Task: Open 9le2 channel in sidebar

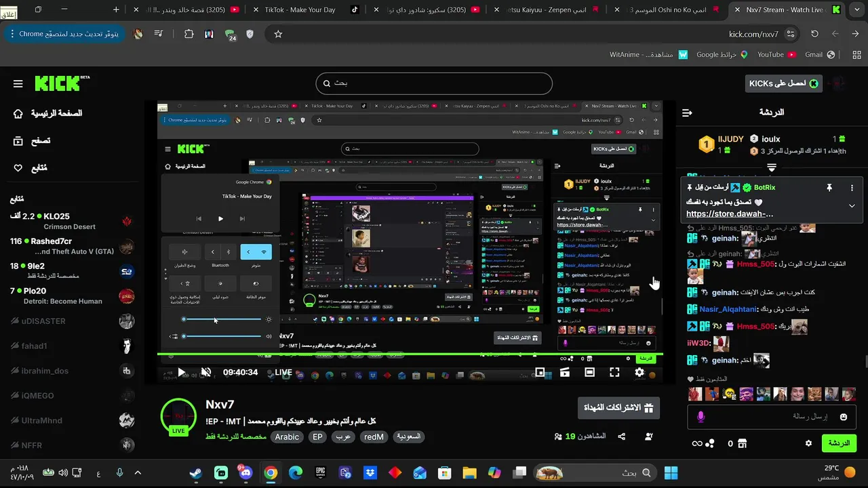Action: click(71, 271)
